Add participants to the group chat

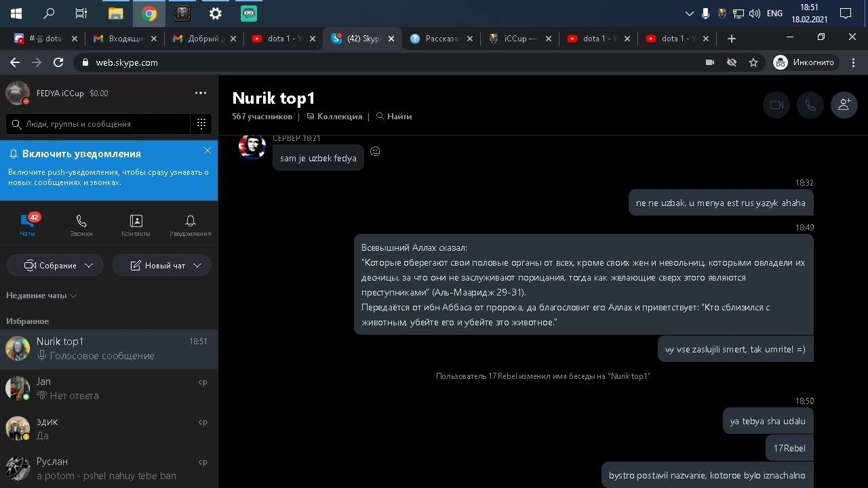(x=844, y=105)
